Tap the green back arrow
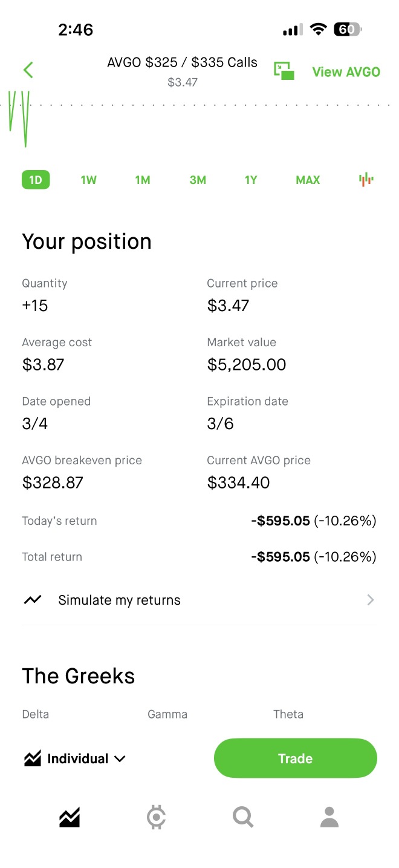The image size is (399, 868). (x=28, y=70)
